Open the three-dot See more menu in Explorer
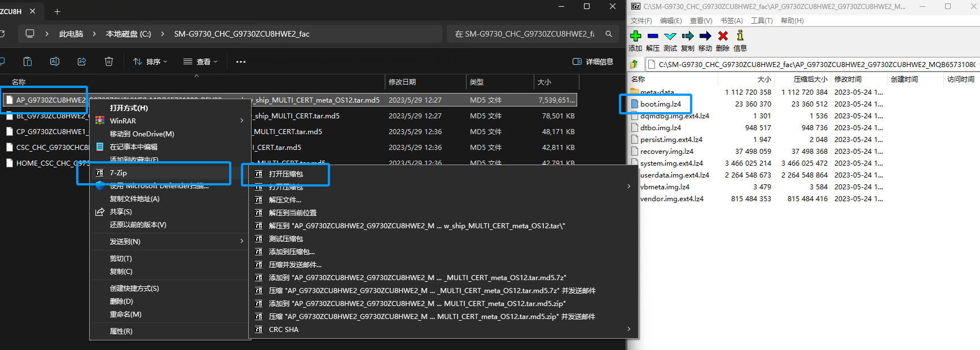This screenshot has height=350, width=980. coord(241,62)
